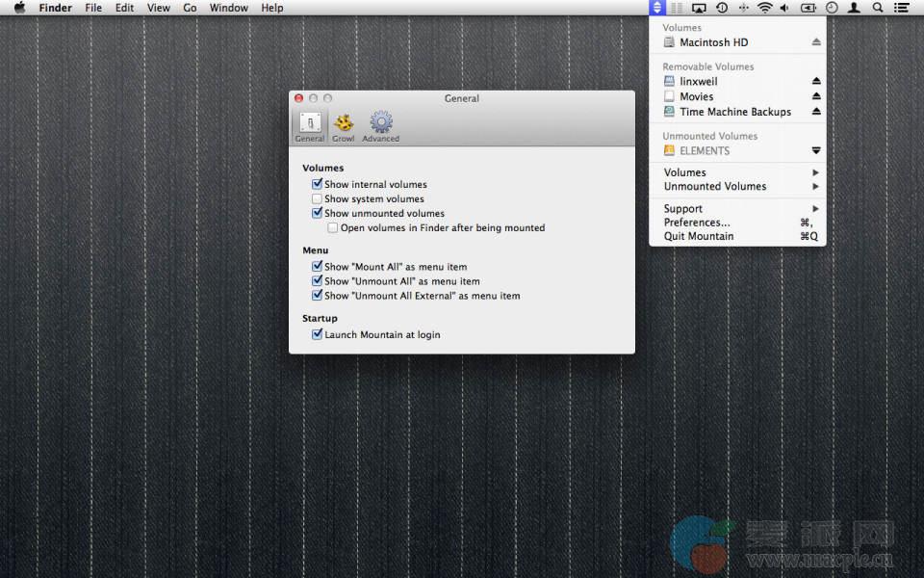The width and height of the screenshot is (924, 578).
Task: Click the Mountain menu bar icon
Action: coord(656,8)
